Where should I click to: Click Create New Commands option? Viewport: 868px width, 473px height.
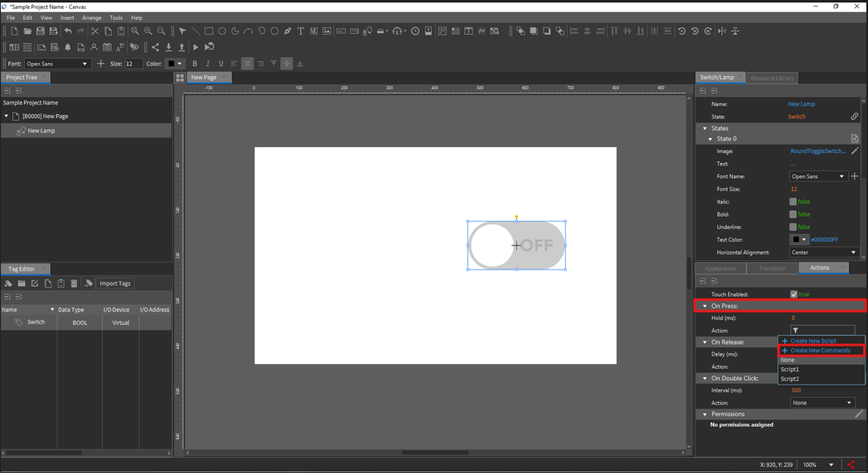point(820,351)
